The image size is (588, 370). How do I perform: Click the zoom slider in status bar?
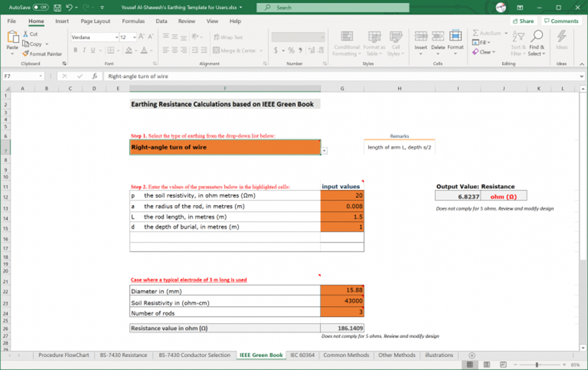(x=537, y=364)
